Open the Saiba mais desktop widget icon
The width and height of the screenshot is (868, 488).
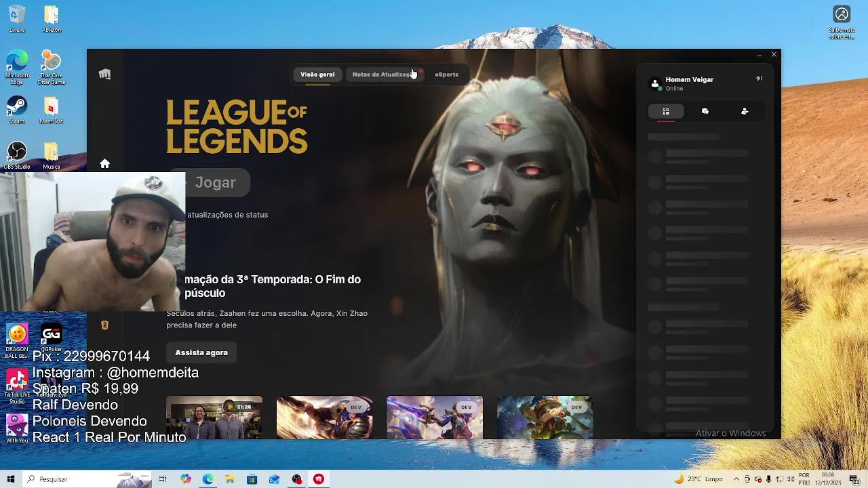tap(842, 22)
